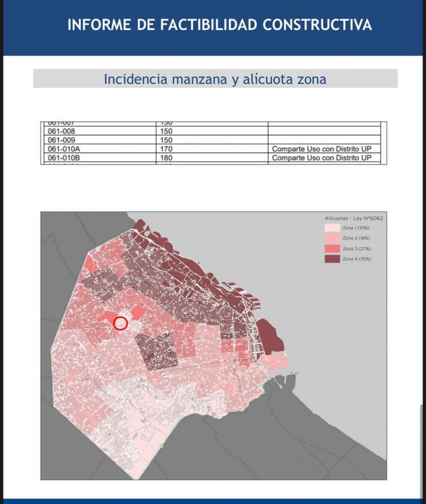The image size is (426, 504).
Task: Click the red circle highlighting the selected parcel
Action: (x=121, y=323)
